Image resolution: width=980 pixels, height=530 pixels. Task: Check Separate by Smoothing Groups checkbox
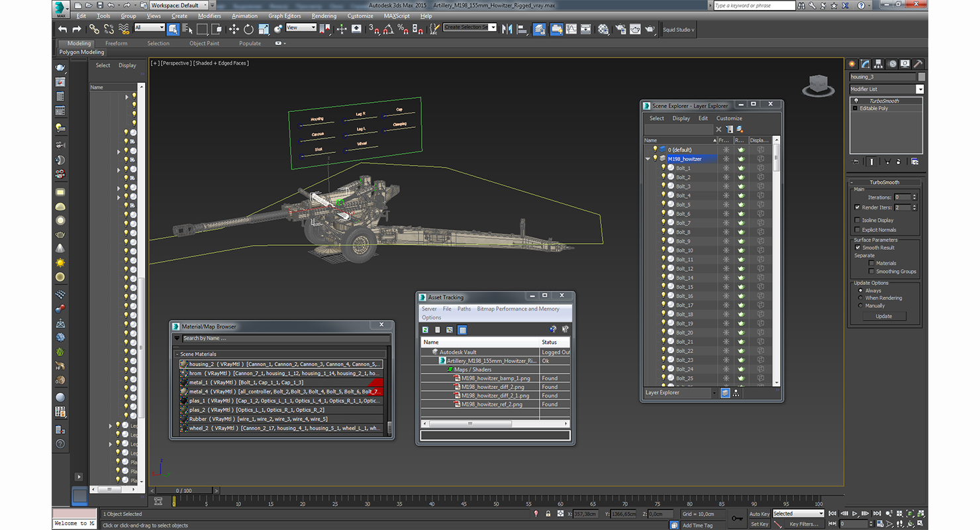[x=871, y=271]
